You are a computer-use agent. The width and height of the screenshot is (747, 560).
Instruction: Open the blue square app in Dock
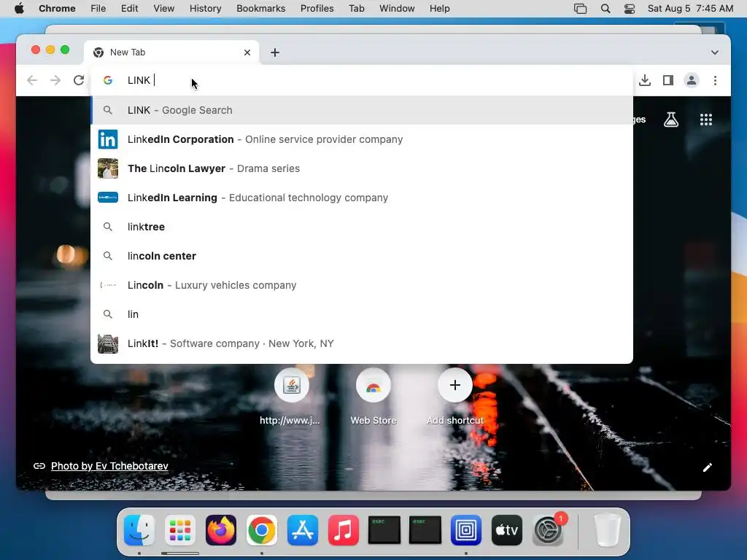(x=466, y=530)
